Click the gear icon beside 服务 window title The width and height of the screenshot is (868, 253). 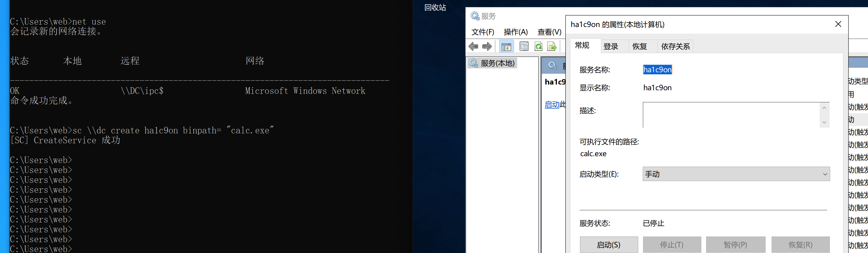point(475,16)
